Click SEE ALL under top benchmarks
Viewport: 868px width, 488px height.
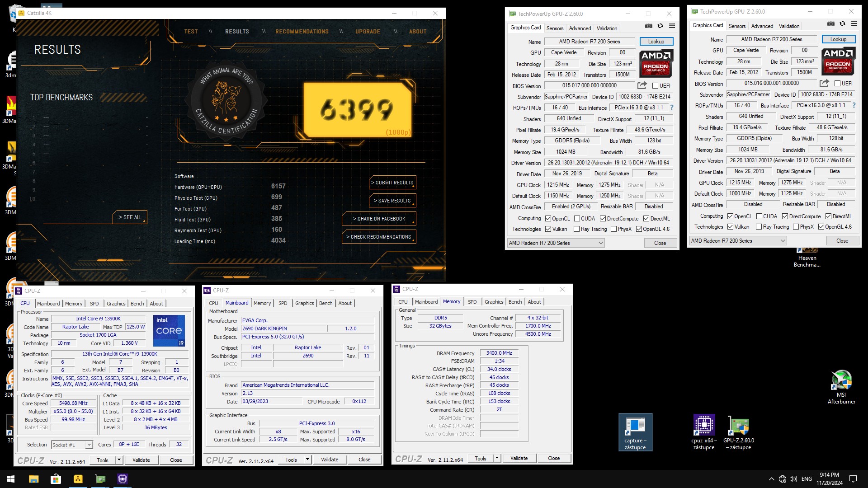[x=130, y=217]
